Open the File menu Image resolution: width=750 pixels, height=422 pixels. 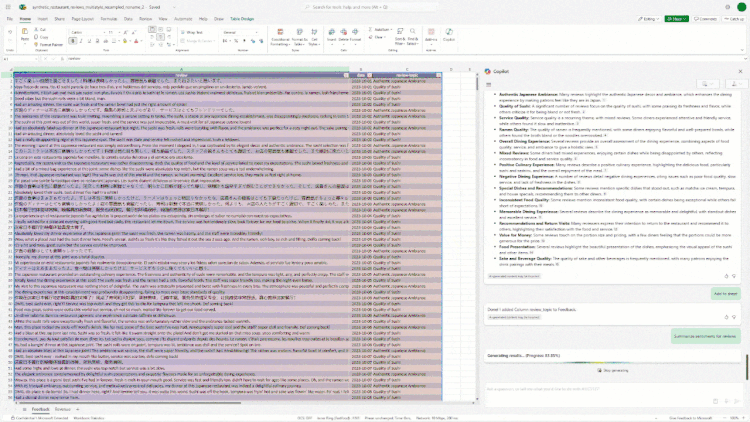(10, 19)
